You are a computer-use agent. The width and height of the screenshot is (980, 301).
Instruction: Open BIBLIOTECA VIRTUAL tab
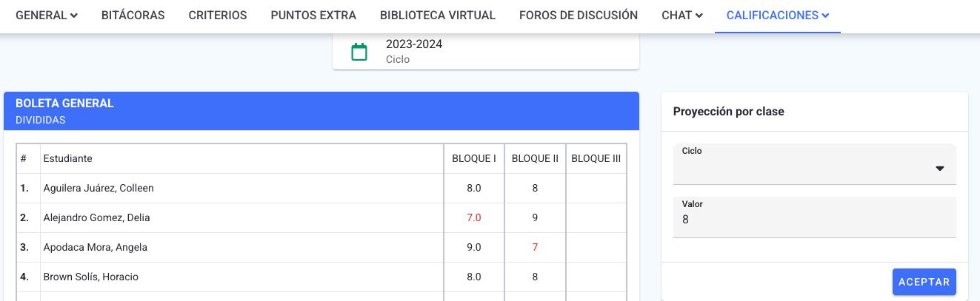click(x=438, y=16)
